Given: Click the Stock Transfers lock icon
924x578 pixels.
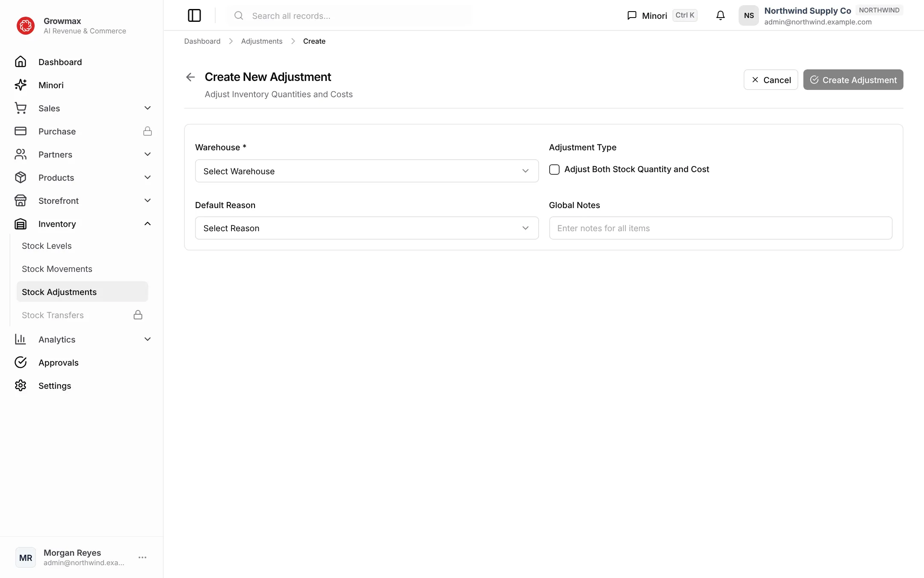Looking at the screenshot, I should click(x=138, y=315).
